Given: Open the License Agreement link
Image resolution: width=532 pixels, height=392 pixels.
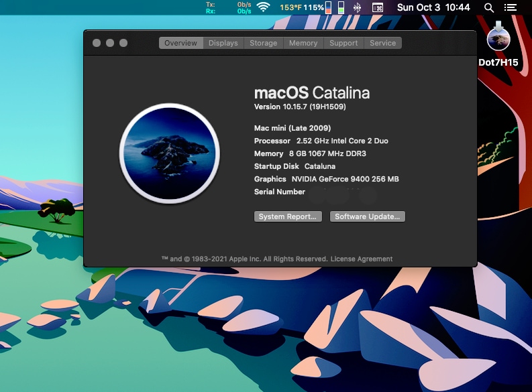Looking at the screenshot, I should coord(362,259).
